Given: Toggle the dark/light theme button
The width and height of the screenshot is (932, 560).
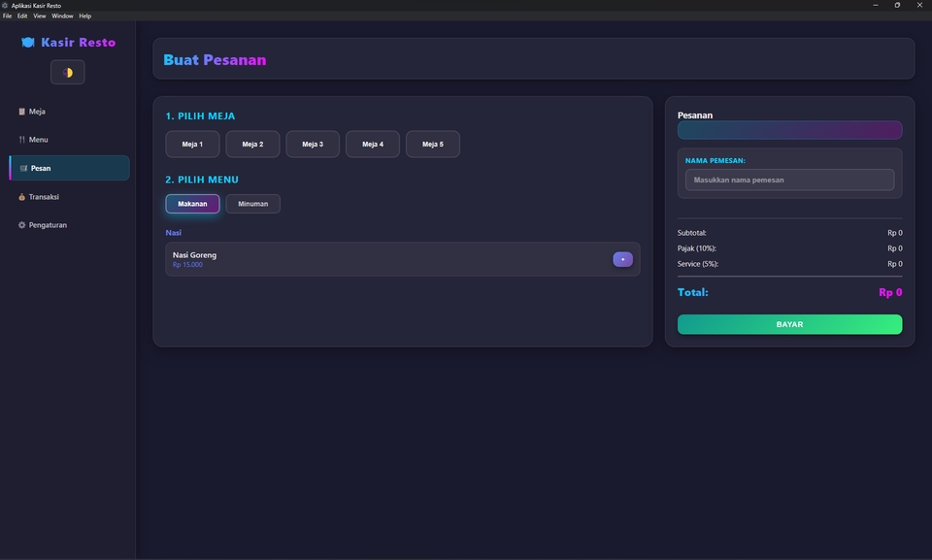Looking at the screenshot, I should point(68,73).
